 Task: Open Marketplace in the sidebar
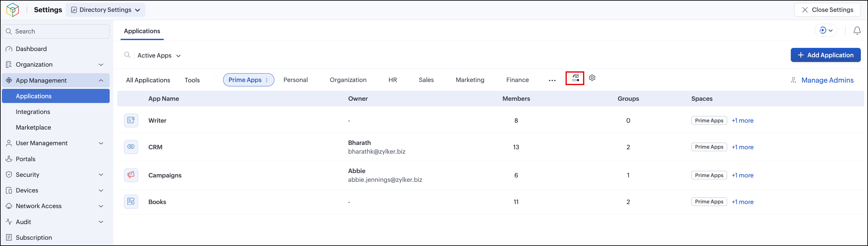[x=56, y=128]
